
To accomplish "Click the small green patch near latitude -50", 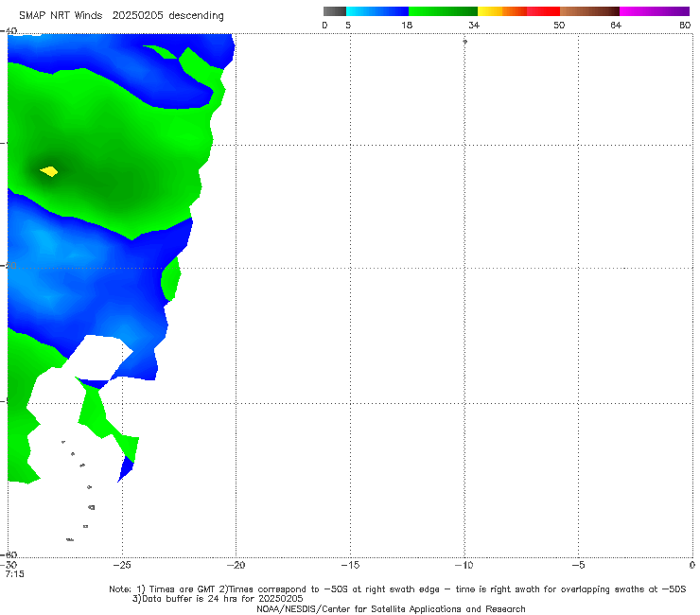I will (171, 278).
